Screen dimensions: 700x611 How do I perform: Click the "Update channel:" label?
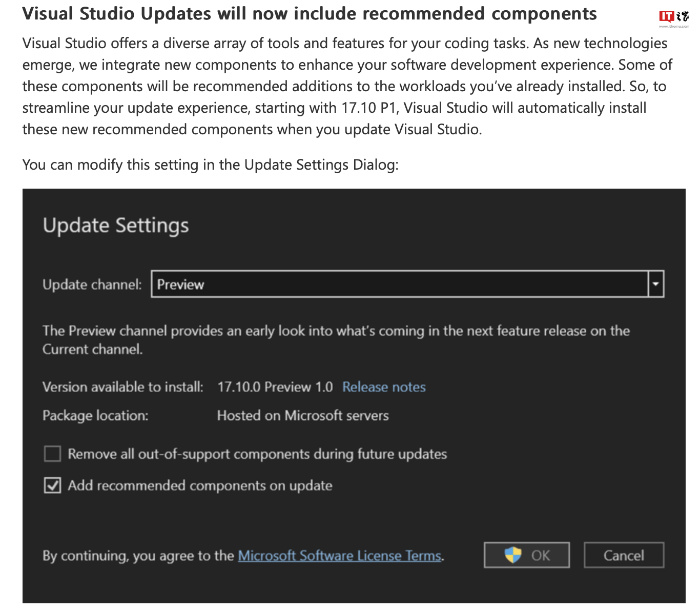click(92, 284)
